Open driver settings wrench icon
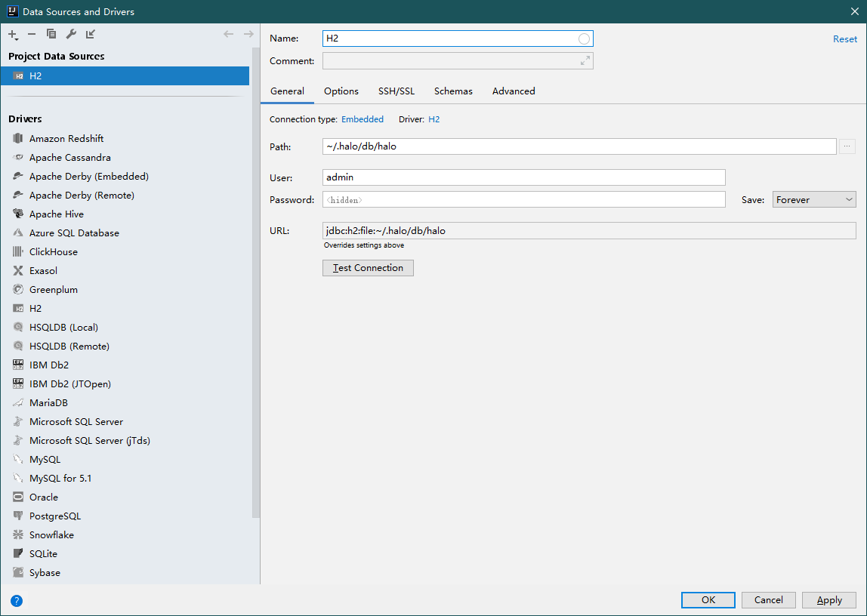The height and width of the screenshot is (616, 867). click(x=71, y=34)
